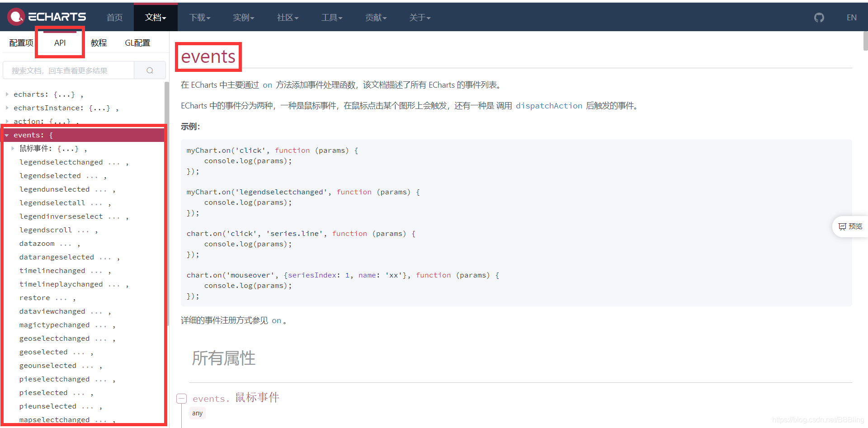Open the 文档 dropdown menu
Viewport: 868px width, 428px height.
pyautogui.click(x=156, y=18)
